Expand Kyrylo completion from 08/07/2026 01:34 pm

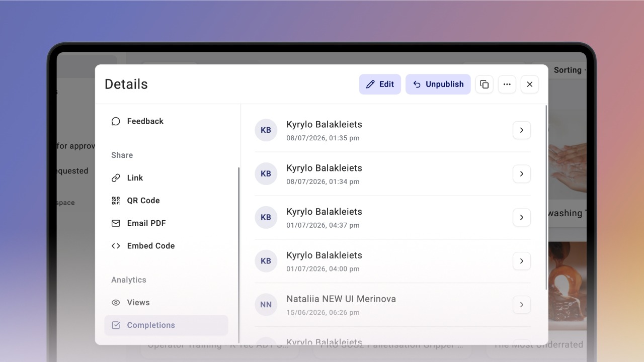pos(522,174)
